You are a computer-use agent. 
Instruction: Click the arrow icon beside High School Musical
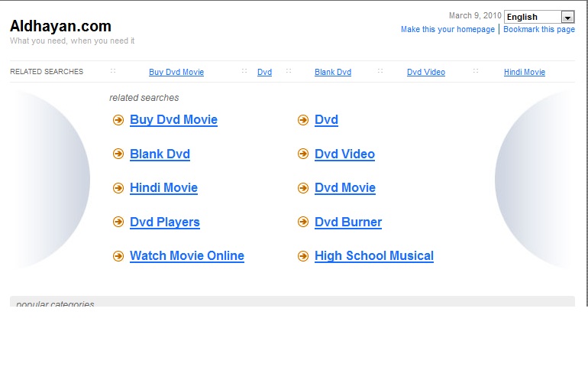(303, 256)
